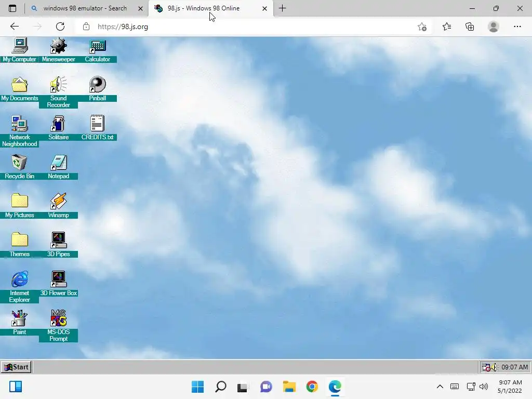532x399 pixels.
Task: Open the 9:07 AM date and time
Action: (x=510, y=387)
